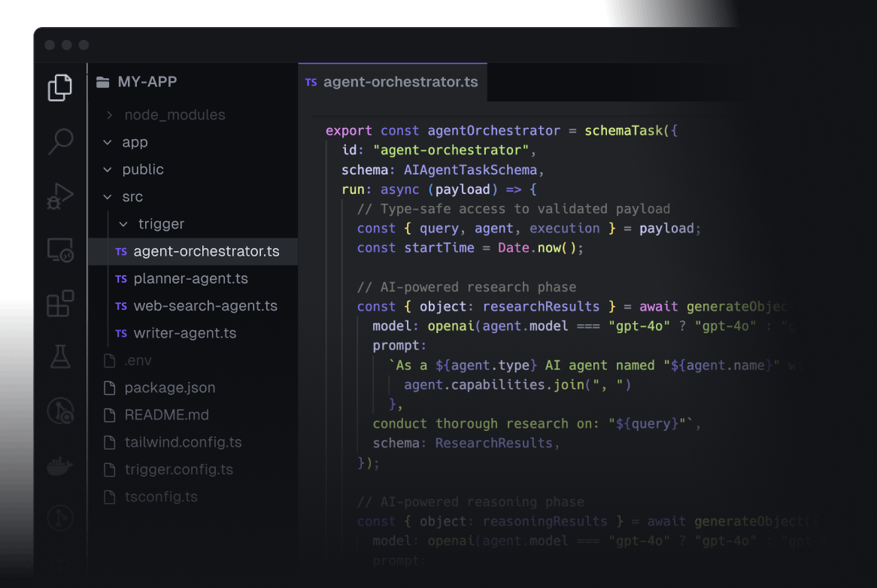Collapse the public folder chevron

click(108, 169)
